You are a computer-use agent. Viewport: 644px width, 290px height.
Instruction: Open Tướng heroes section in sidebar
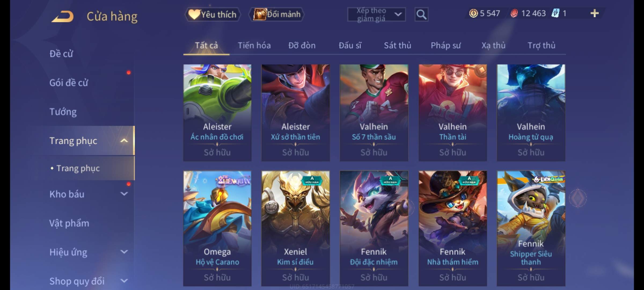63,112
